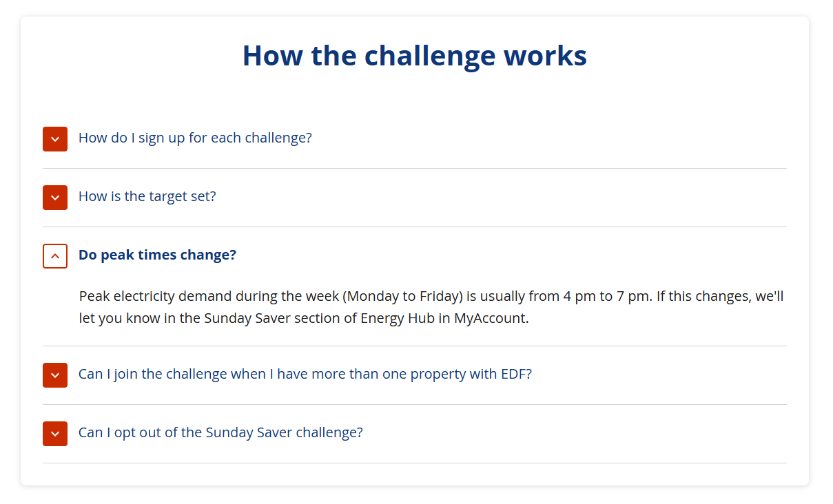This screenshot has height=504, width=833.
Task: Expand the opt out question chevron icon
Action: (55, 434)
